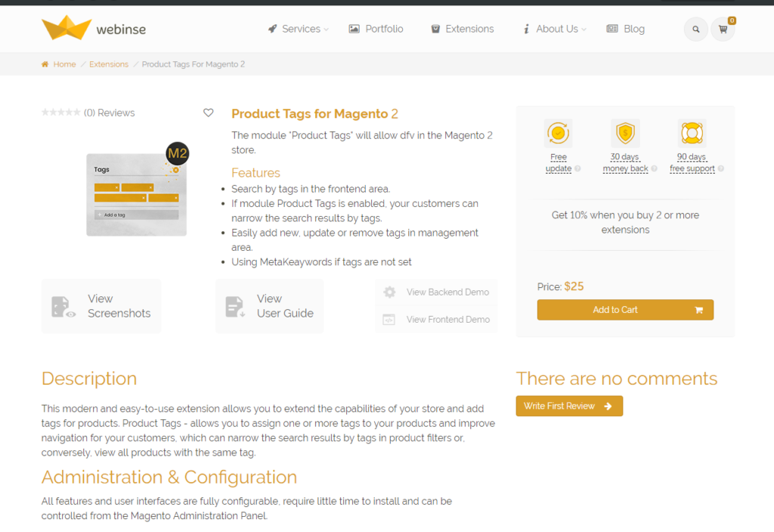Click the Free update badge icon

click(558, 134)
